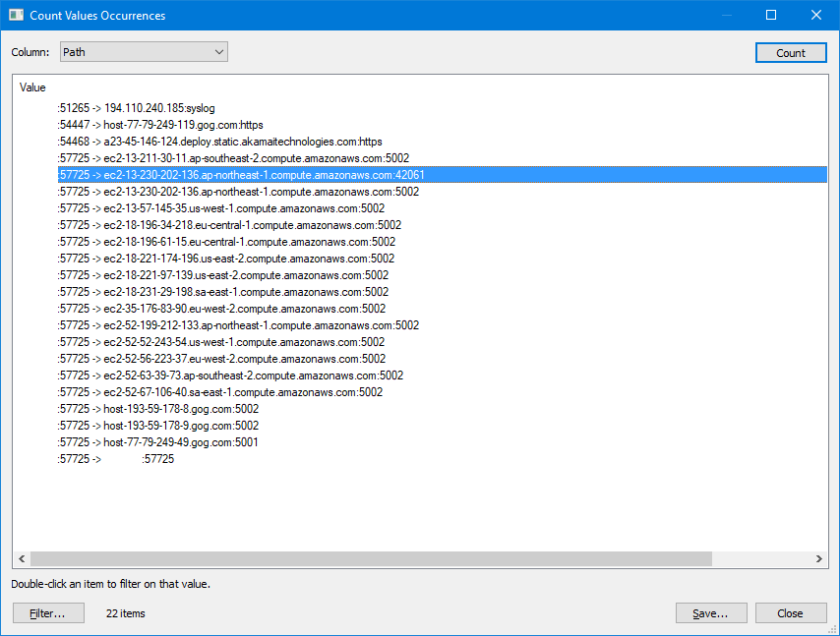Close the window with the X button
The width and height of the screenshot is (840, 636).
(815, 15)
